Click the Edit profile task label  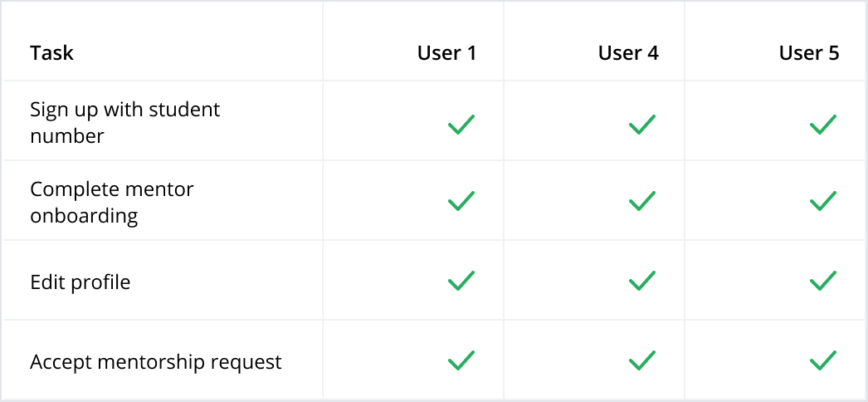click(x=80, y=282)
